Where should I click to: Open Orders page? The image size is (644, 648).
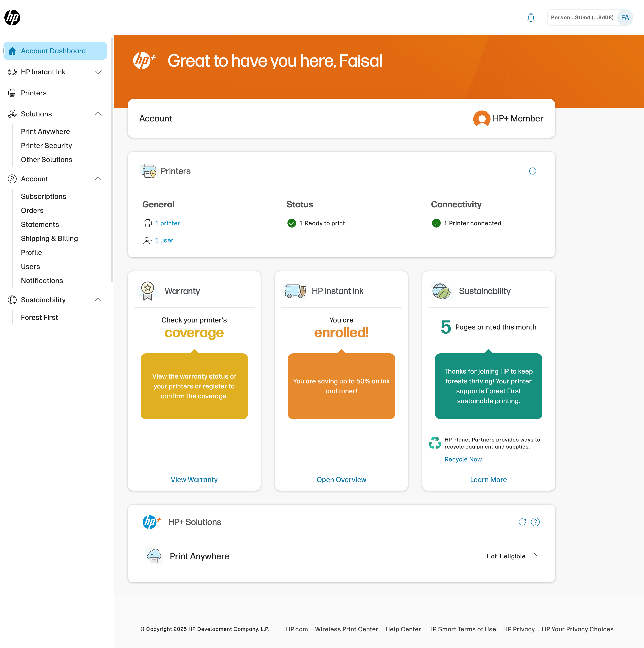click(32, 211)
